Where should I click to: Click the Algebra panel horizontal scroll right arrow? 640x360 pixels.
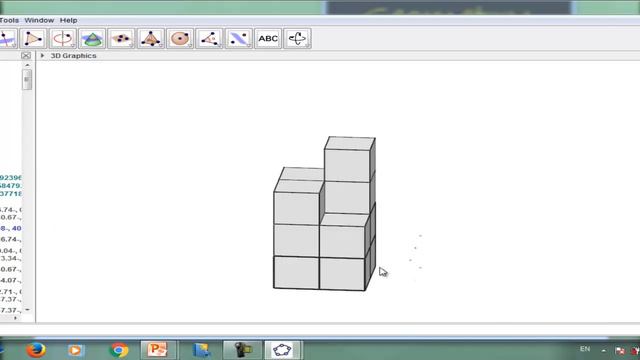(16, 318)
